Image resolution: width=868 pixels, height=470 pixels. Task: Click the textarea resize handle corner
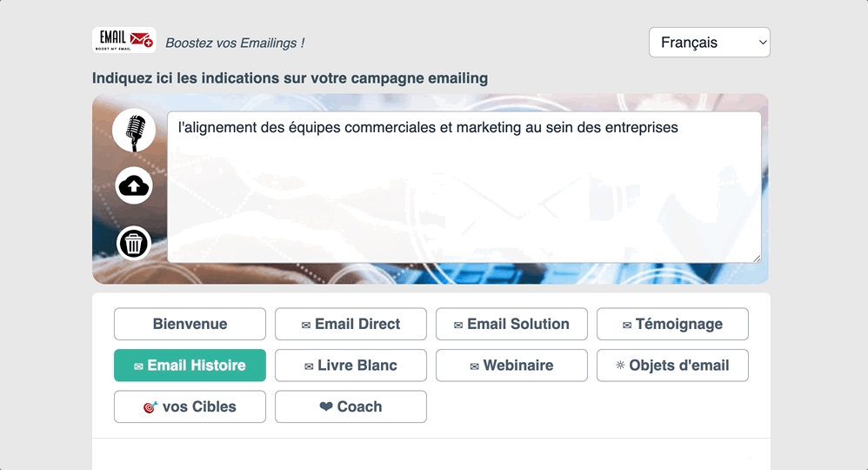click(x=757, y=258)
